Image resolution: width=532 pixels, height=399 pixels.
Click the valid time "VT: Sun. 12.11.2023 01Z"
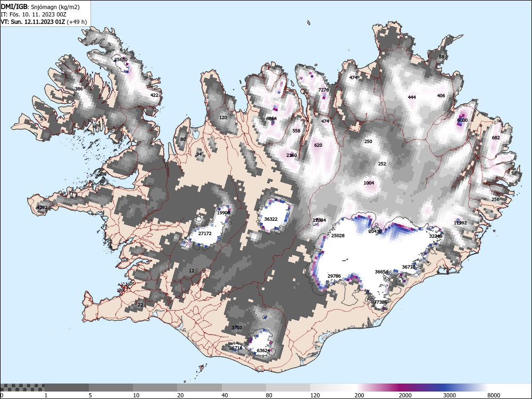[x=33, y=22]
